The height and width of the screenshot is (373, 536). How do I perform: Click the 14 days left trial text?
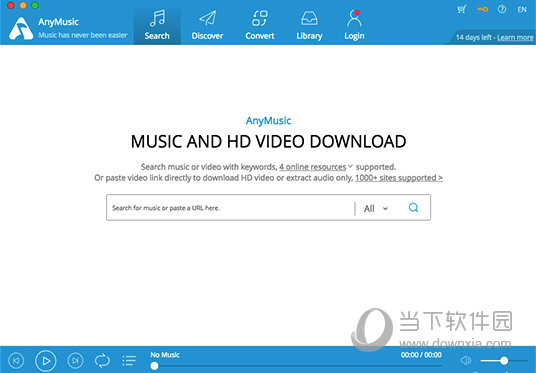click(474, 37)
